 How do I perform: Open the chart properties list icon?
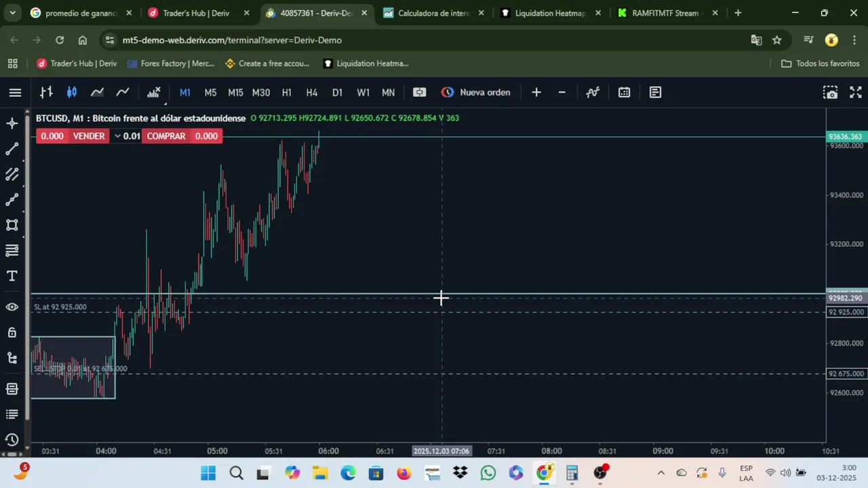(655, 92)
